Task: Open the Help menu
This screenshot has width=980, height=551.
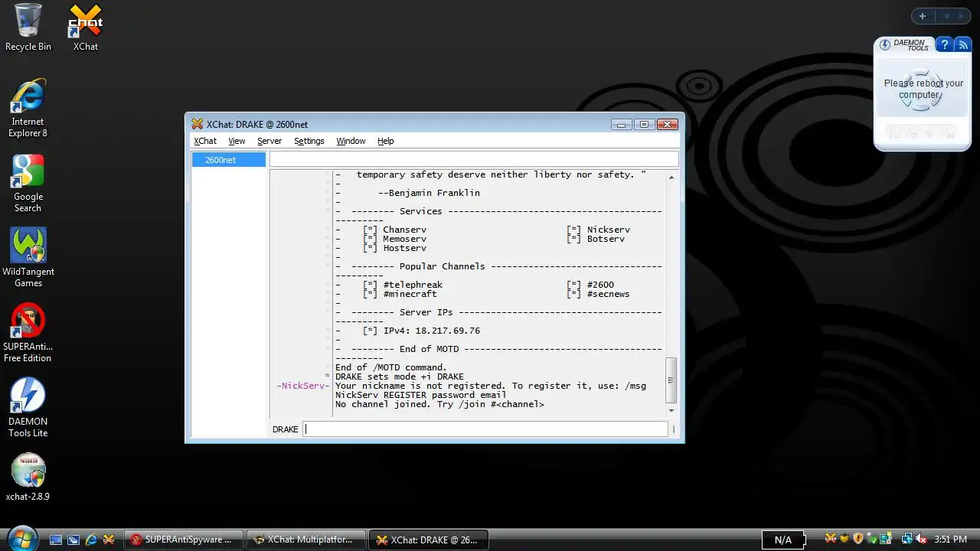Action: click(386, 141)
